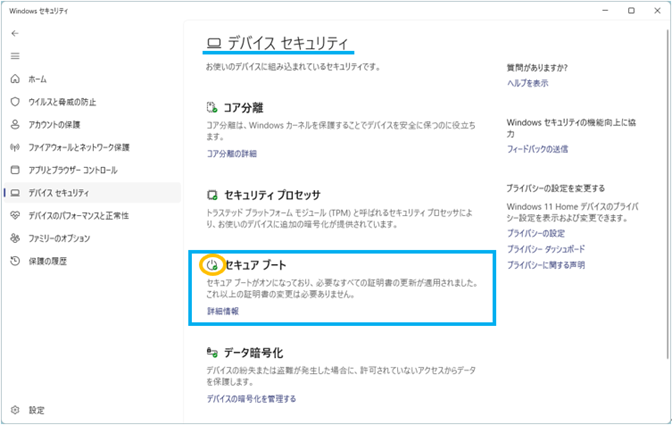Screen dimensions: 672x425
Task: Click デバイスの暗号化を管理する link
Action: pos(251,398)
